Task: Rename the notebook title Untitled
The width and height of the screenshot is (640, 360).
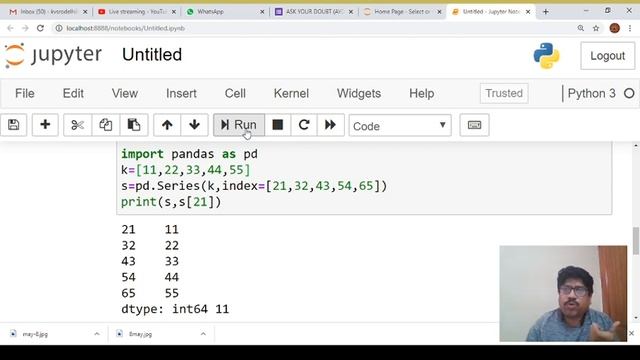Action: coord(152,55)
